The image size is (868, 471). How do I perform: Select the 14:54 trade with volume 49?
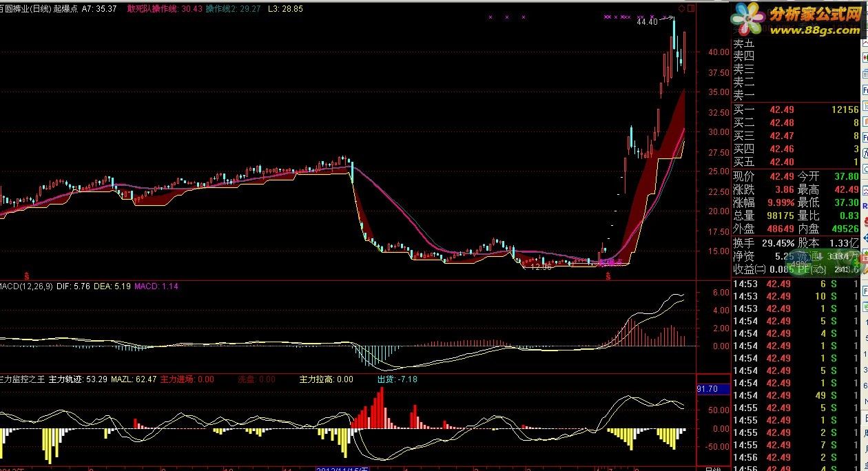pos(796,395)
